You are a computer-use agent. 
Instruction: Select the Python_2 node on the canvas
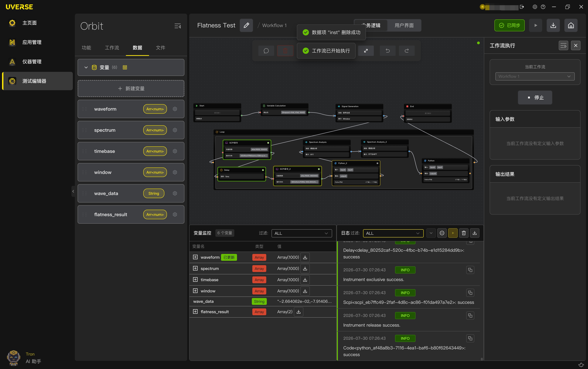356,173
